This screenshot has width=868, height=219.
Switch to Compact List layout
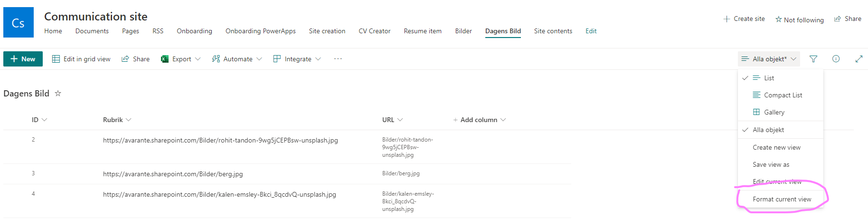coord(783,95)
